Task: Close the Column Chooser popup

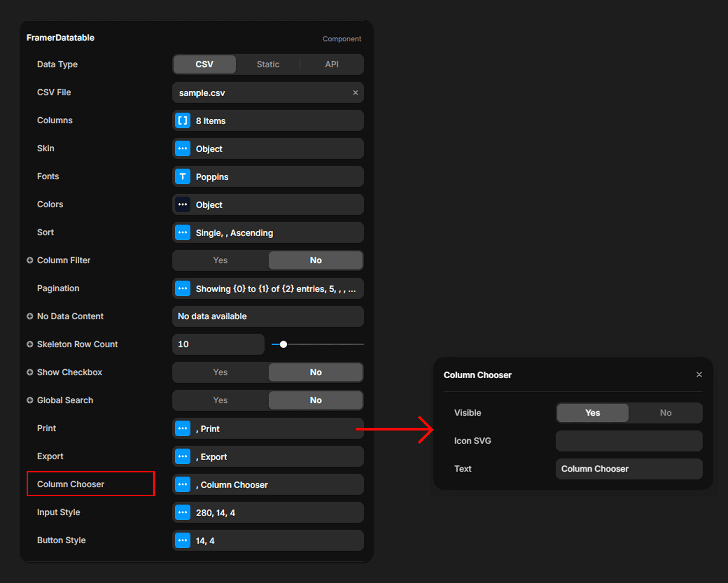Action: (x=699, y=375)
